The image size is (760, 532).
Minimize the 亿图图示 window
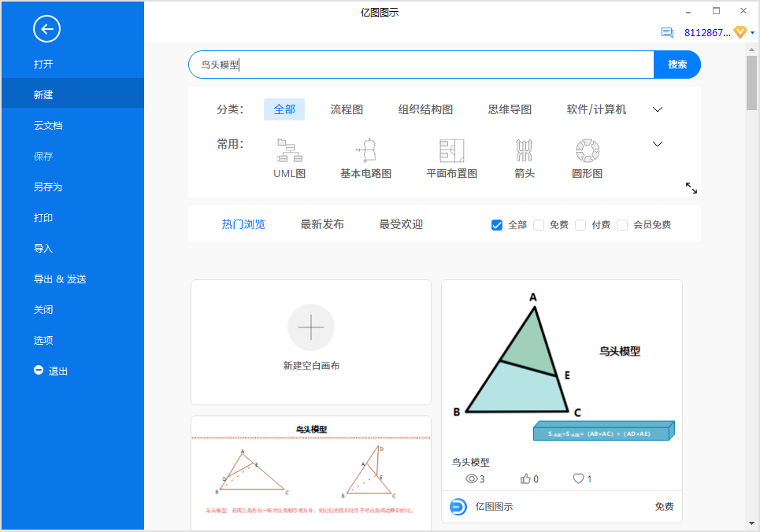click(x=688, y=12)
